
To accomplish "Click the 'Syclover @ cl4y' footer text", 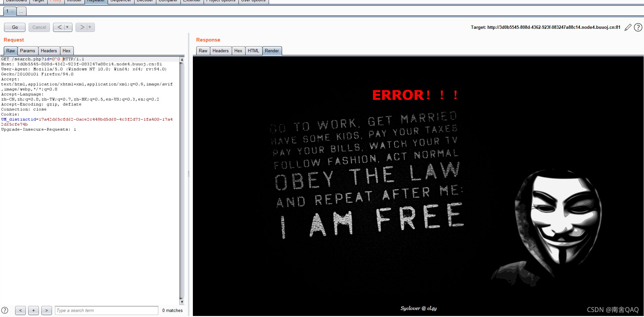I will pos(419,308).
